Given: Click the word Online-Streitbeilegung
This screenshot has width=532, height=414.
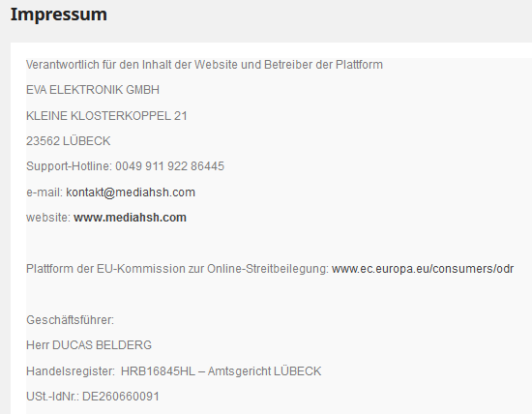Looking at the screenshot, I should pyautogui.click(x=266, y=269).
